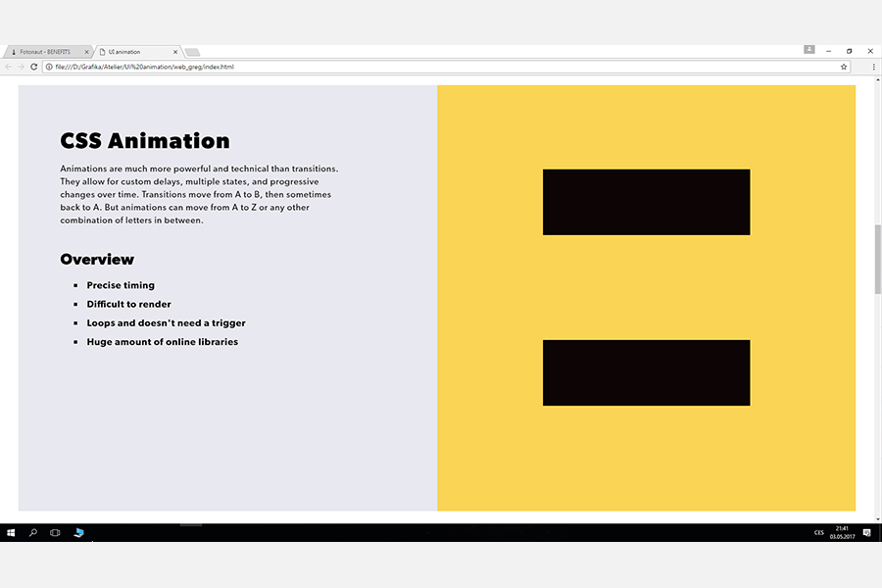Image resolution: width=882 pixels, height=588 pixels.
Task: Reload the current page
Action: click(x=34, y=67)
